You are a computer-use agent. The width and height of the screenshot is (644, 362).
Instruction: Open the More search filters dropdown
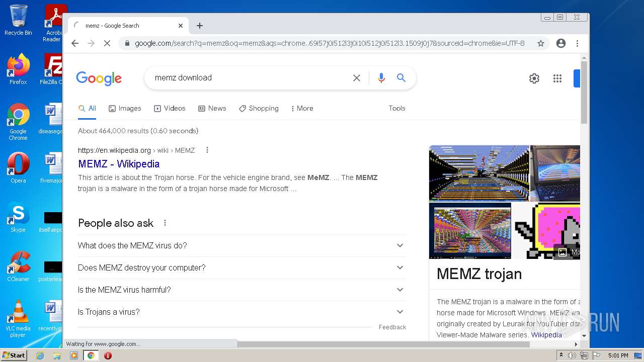click(x=302, y=108)
